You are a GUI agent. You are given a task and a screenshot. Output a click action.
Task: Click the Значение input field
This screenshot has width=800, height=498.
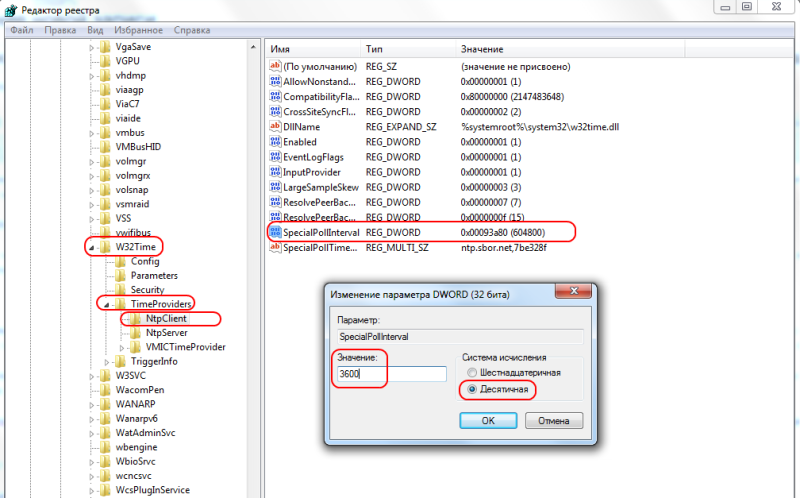click(391, 374)
